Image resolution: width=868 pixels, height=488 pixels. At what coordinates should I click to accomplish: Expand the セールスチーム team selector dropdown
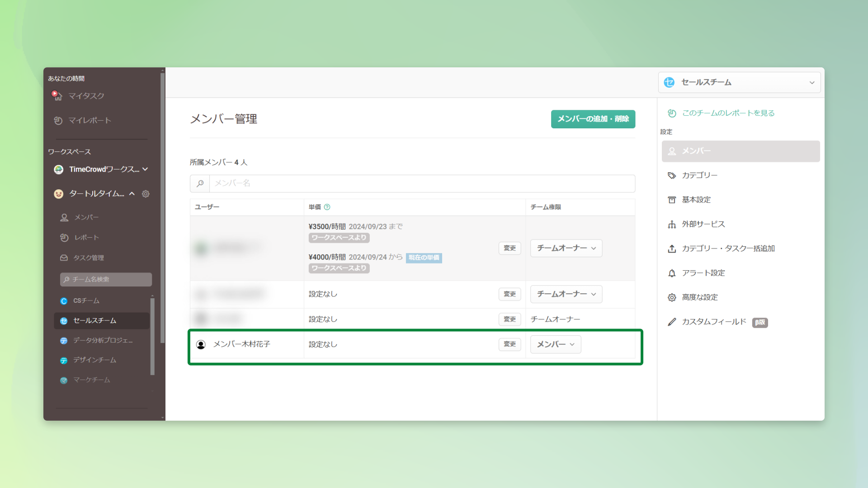pyautogui.click(x=739, y=82)
